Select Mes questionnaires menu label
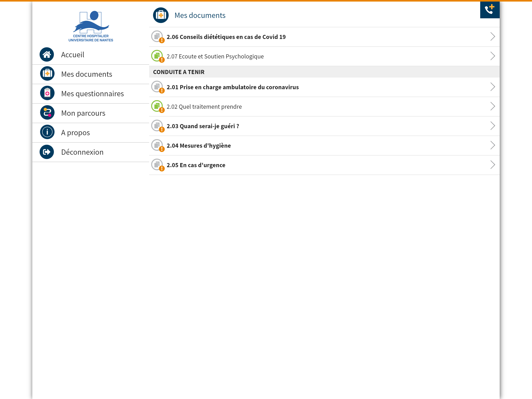 point(92,94)
